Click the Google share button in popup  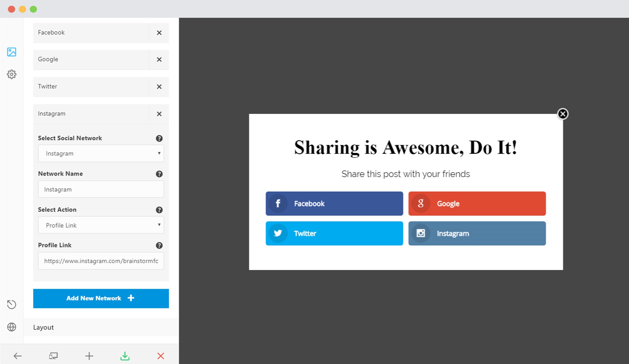[x=477, y=203]
